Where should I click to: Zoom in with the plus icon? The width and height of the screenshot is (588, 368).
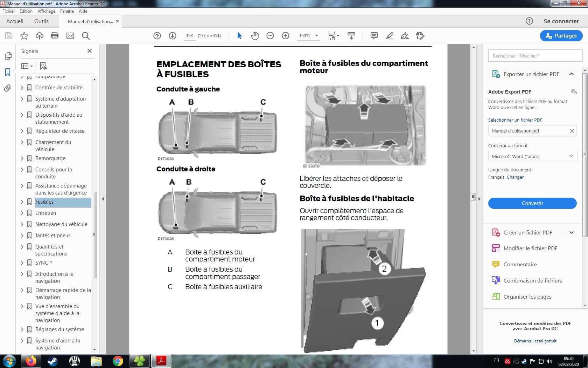tap(286, 36)
